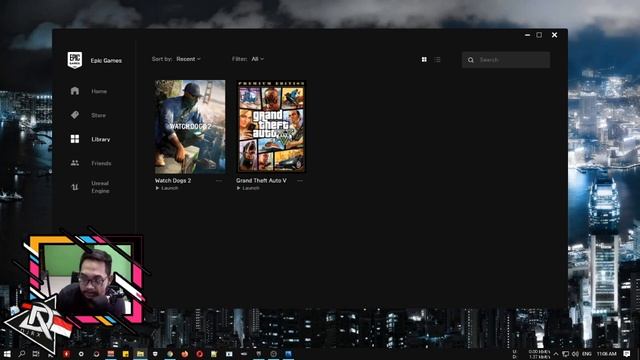The height and width of the screenshot is (360, 640).
Task: Open the Unreal Engine icon
Action: click(75, 187)
